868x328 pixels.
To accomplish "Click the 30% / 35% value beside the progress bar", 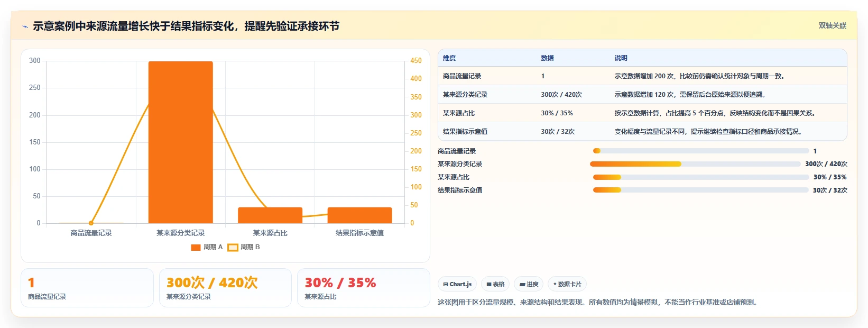I will click(x=830, y=177).
